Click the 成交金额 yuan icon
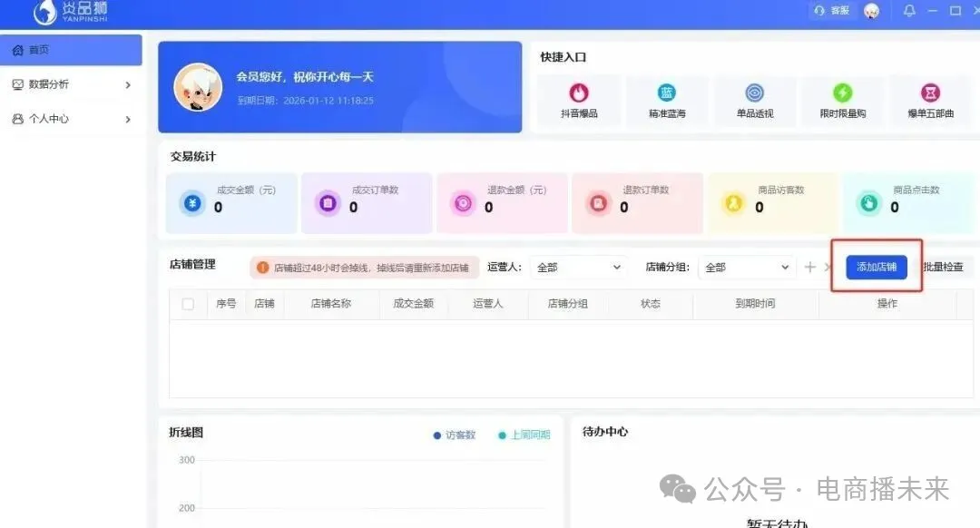Screen dimensions: 980x528 pyautogui.click(x=191, y=204)
